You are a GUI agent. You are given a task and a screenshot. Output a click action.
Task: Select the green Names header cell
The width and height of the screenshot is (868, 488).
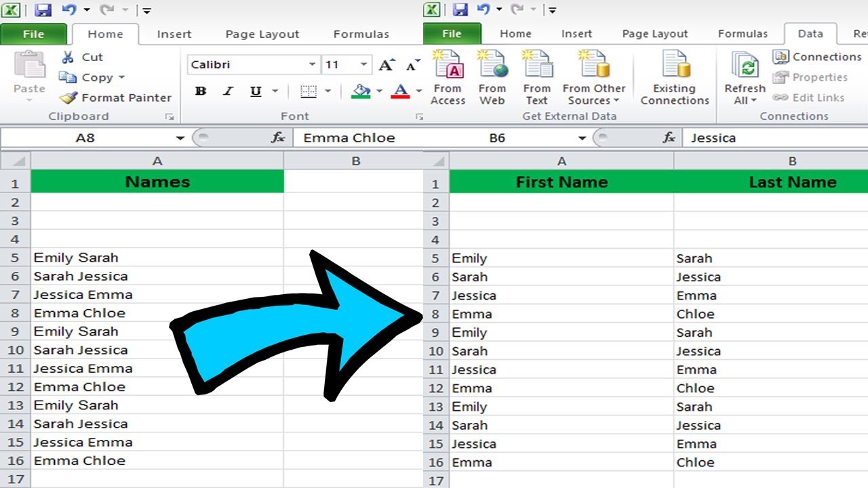pos(157,182)
